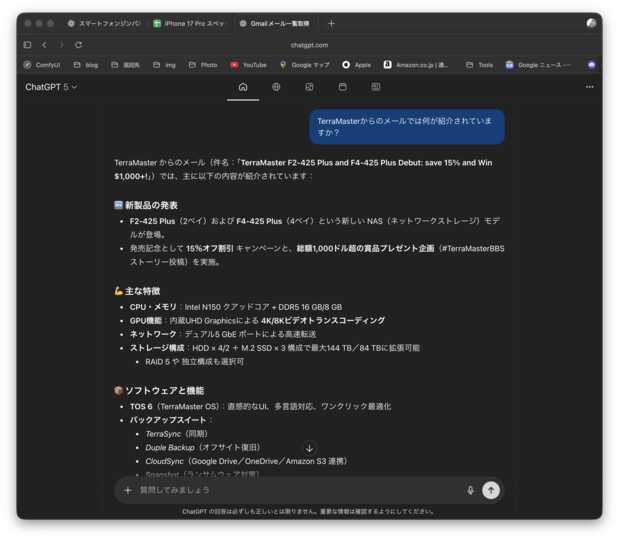
Task: Open the ComfyUI bookmark
Action: pos(42,65)
